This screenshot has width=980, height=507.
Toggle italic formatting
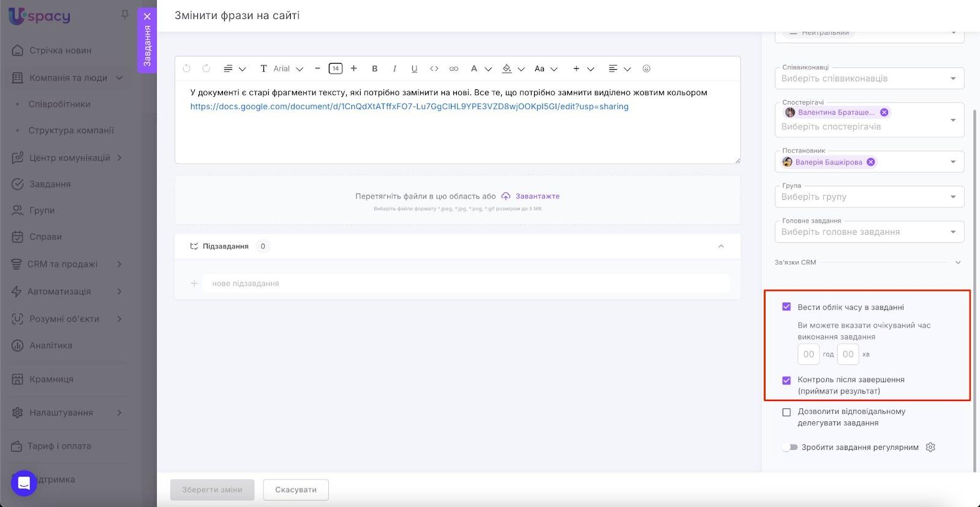394,69
